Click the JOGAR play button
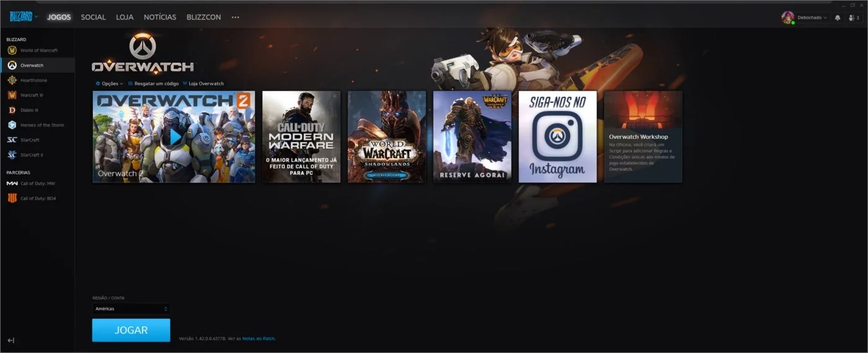Image resolution: width=868 pixels, height=353 pixels. [131, 330]
